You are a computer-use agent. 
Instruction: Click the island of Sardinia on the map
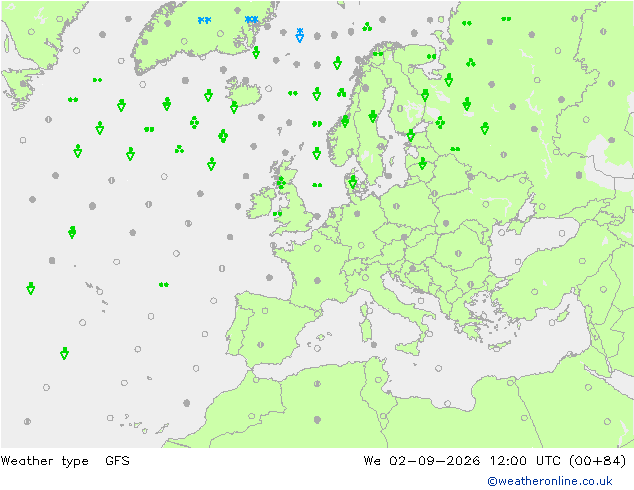(366, 329)
